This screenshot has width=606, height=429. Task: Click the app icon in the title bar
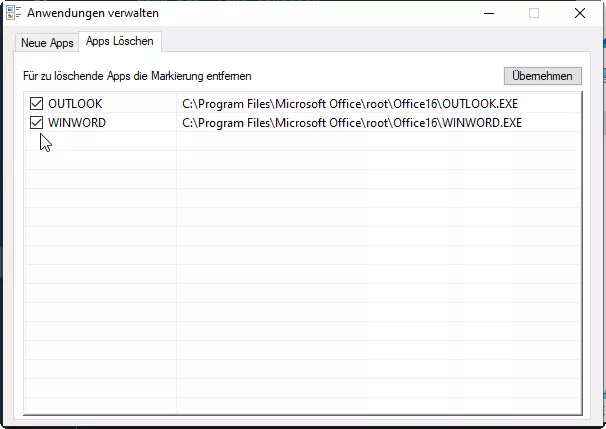coord(12,13)
